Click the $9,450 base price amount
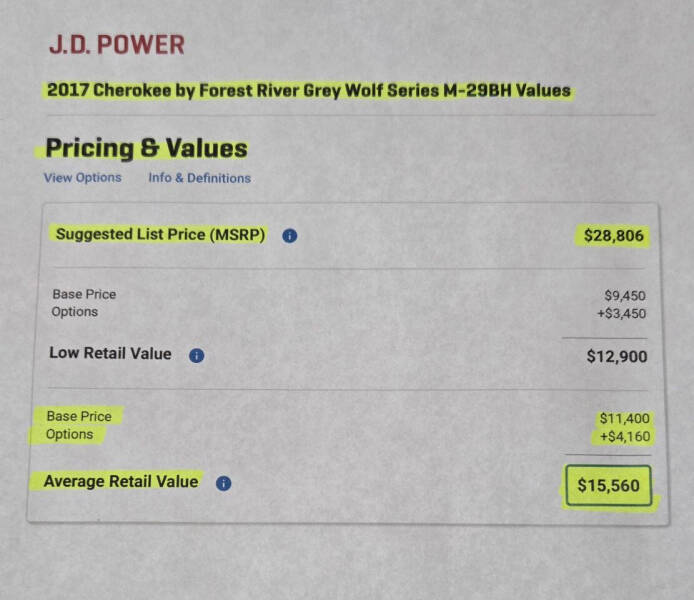Image resolution: width=694 pixels, height=600 pixels. (x=625, y=296)
